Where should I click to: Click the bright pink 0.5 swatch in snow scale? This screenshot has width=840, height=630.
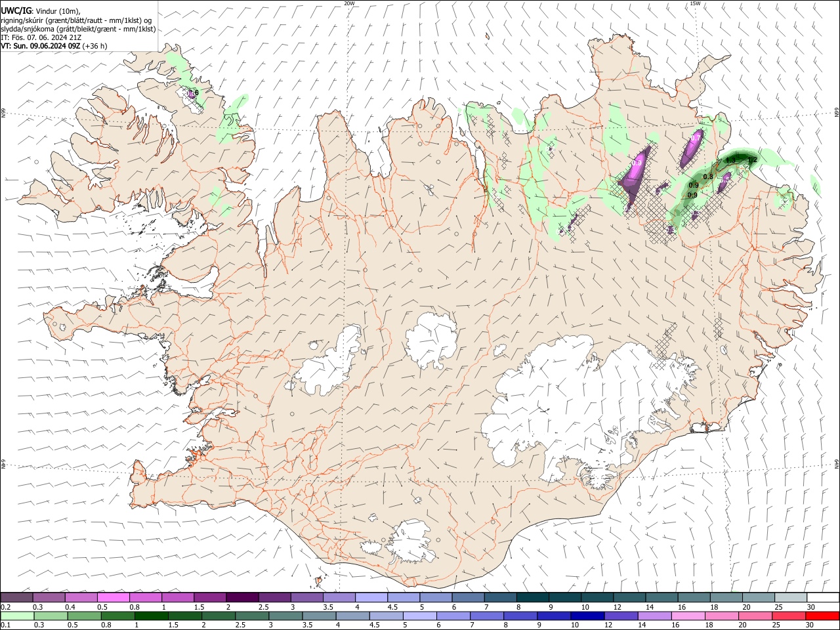coord(114,597)
